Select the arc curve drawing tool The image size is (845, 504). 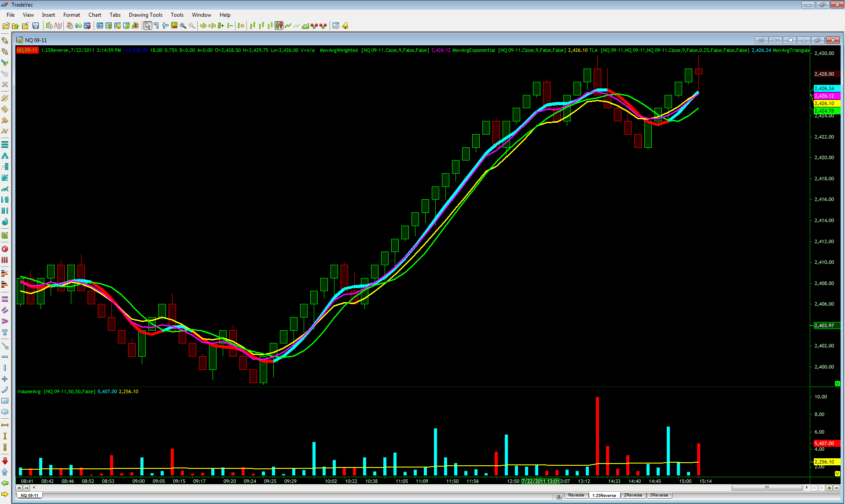[x=5, y=390]
